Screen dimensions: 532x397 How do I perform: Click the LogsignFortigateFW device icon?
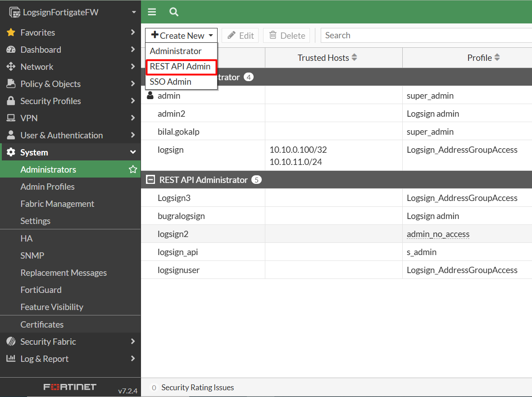(14, 12)
